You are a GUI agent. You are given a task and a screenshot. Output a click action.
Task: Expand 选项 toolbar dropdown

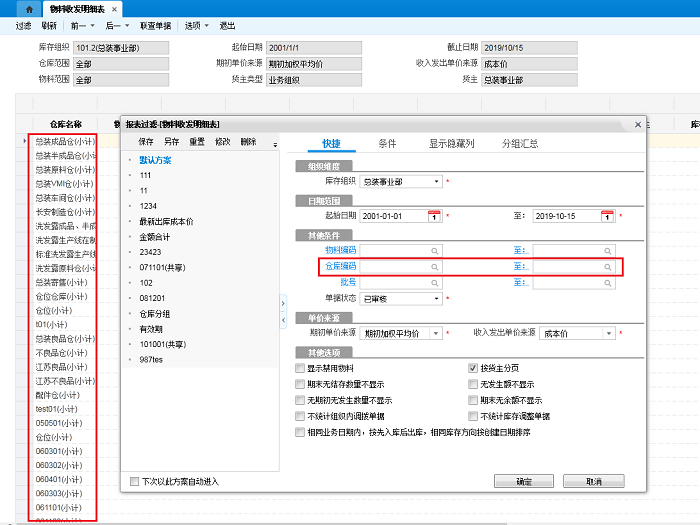tap(207, 26)
